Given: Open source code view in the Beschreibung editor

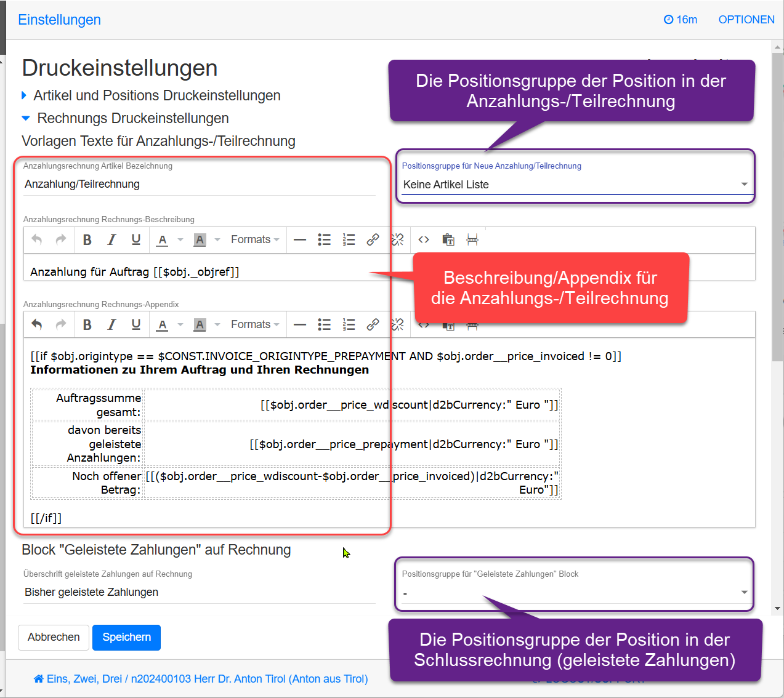Looking at the screenshot, I should tap(424, 239).
